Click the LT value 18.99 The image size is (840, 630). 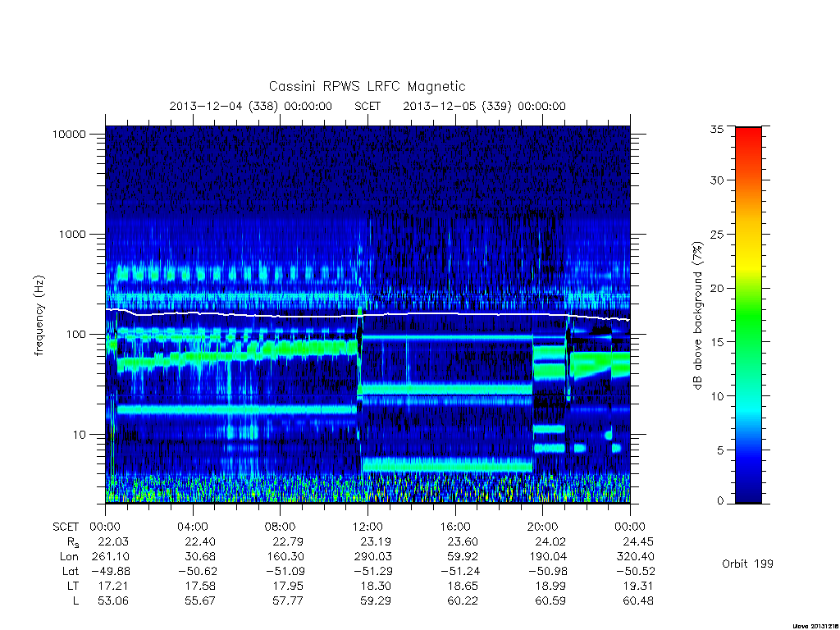tap(550, 587)
